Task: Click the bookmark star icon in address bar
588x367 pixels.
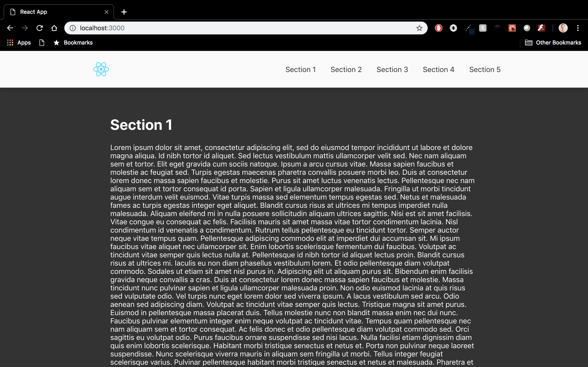Action: coord(419,28)
